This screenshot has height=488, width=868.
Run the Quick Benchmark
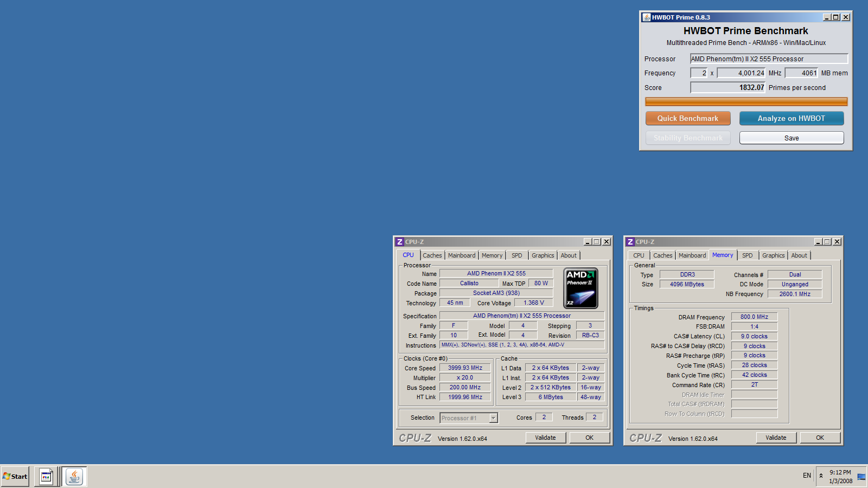(688, 118)
